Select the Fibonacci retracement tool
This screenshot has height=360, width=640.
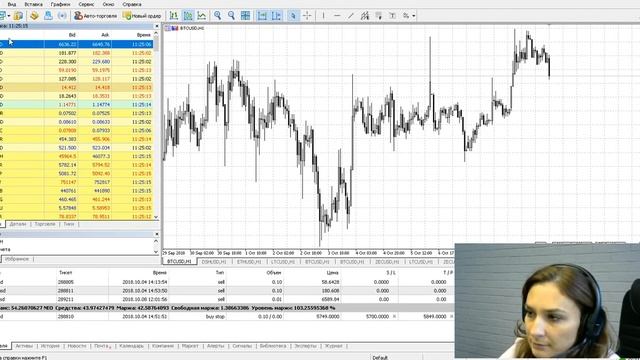coord(379,16)
